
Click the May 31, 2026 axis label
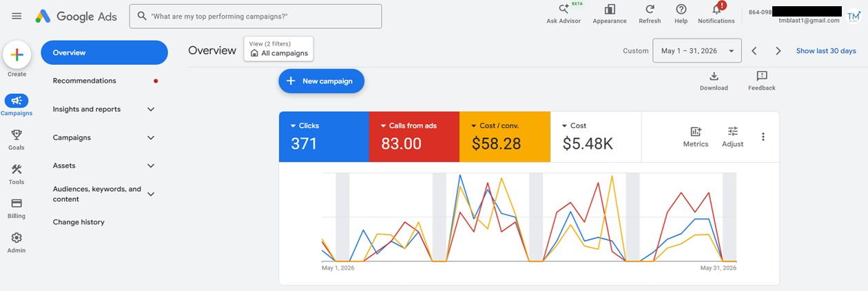(x=719, y=268)
